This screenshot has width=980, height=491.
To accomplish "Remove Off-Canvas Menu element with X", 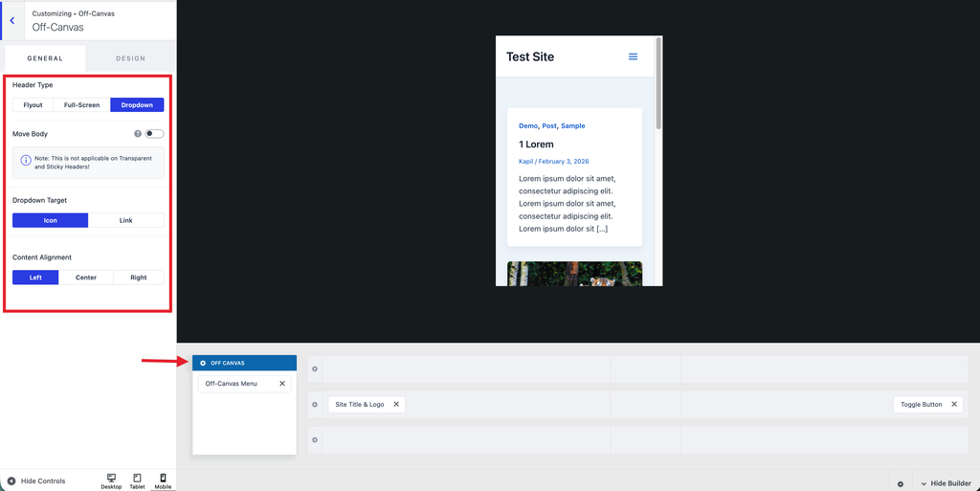I will (282, 384).
